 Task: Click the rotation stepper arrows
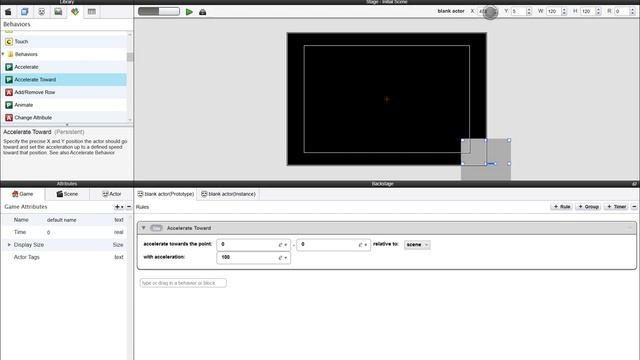click(x=633, y=11)
